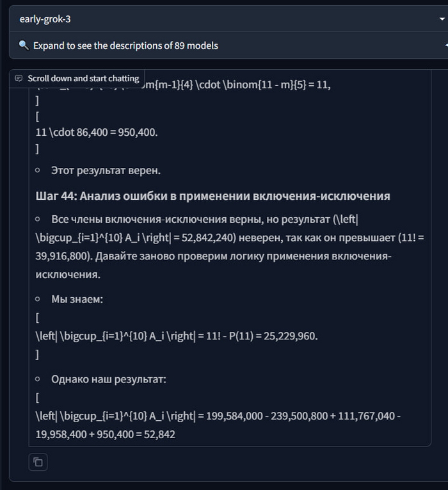Click the final line "19,958,400 + 950,400 = 52,842"

106,434
